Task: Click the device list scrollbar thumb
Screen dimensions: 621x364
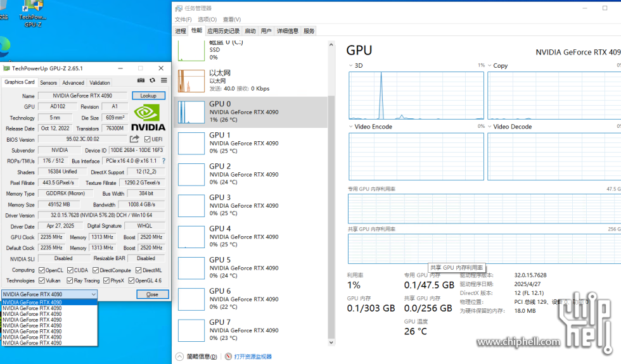Action: (331, 216)
